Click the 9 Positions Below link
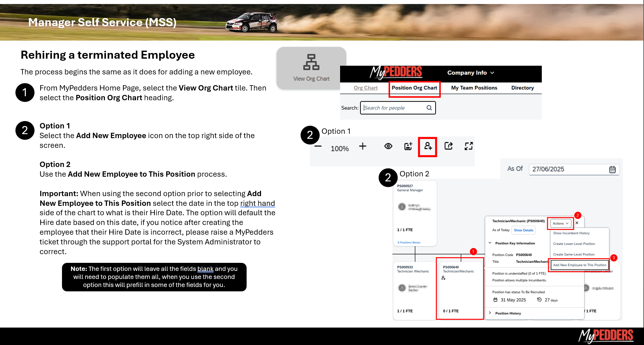This screenshot has width=644, height=345. (409, 242)
